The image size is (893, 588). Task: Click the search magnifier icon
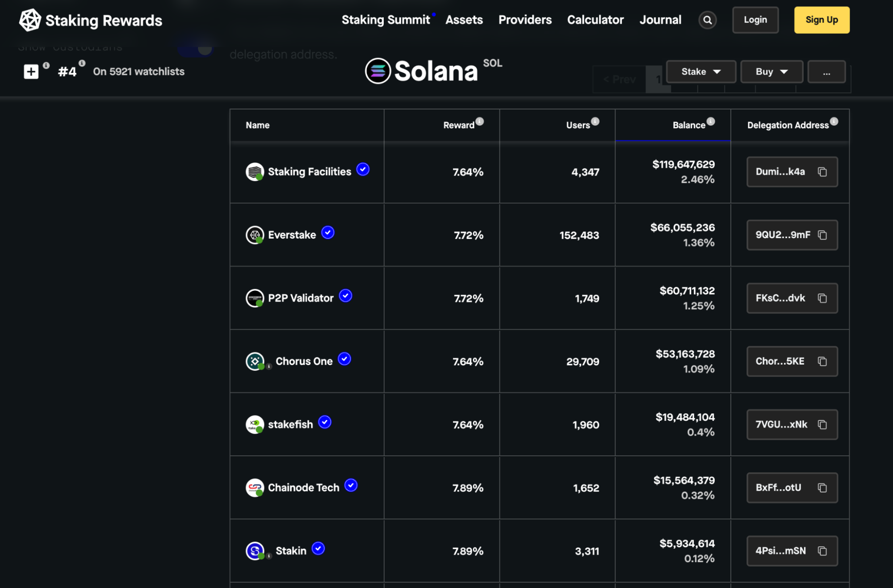707,20
